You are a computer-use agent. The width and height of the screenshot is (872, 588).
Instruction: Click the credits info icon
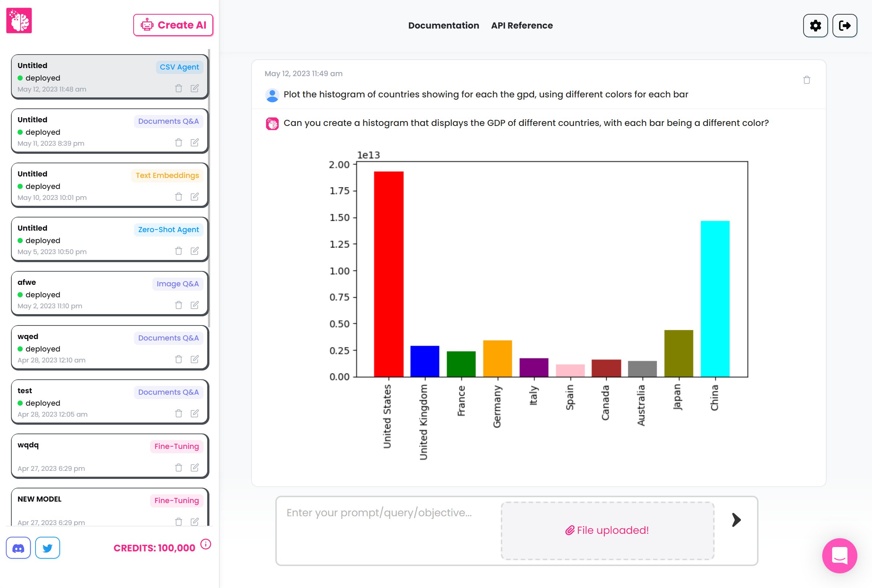coord(206,544)
